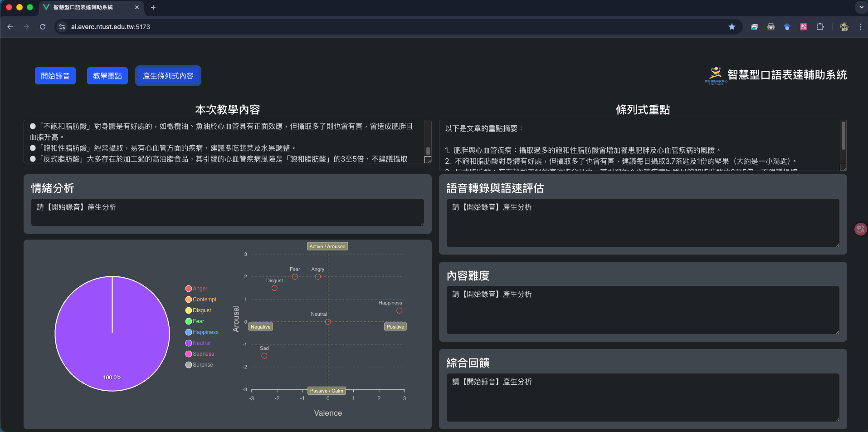
Task: Open the user profile avatar menu
Action: 844,27
